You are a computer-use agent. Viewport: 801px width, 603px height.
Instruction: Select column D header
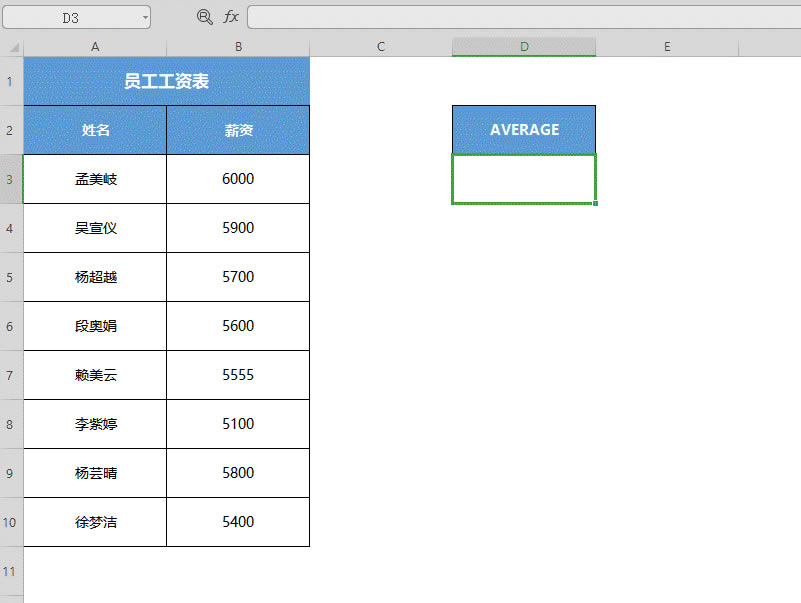[x=524, y=47]
